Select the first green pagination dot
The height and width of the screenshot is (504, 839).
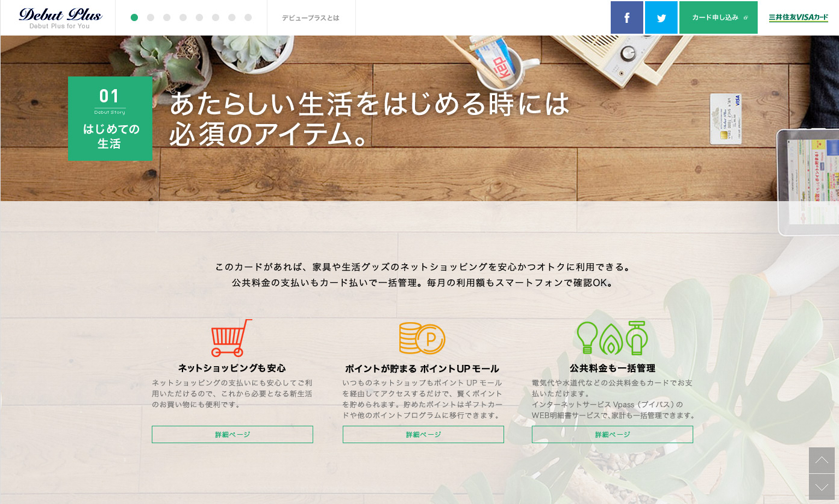pyautogui.click(x=134, y=17)
